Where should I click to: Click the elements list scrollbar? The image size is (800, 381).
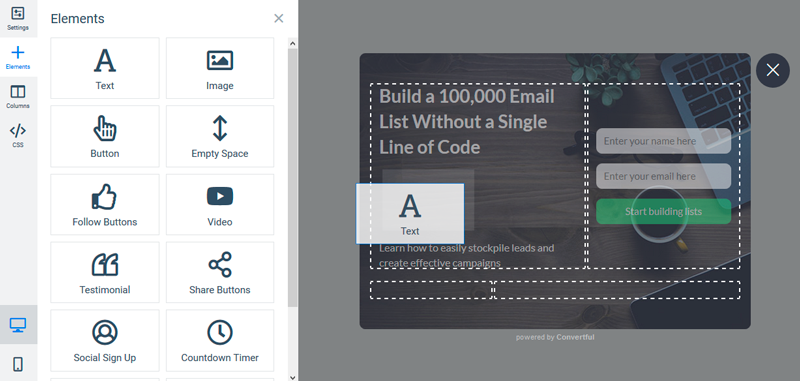[292, 177]
